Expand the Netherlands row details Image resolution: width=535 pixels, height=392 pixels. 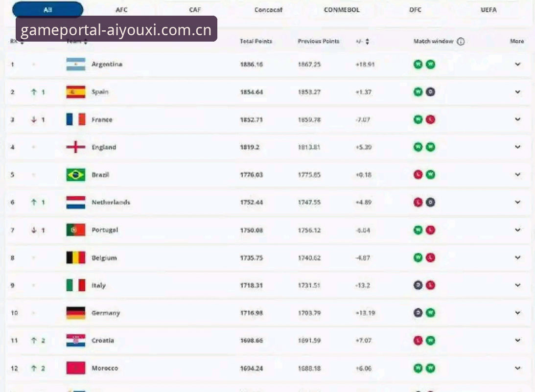pos(517,202)
